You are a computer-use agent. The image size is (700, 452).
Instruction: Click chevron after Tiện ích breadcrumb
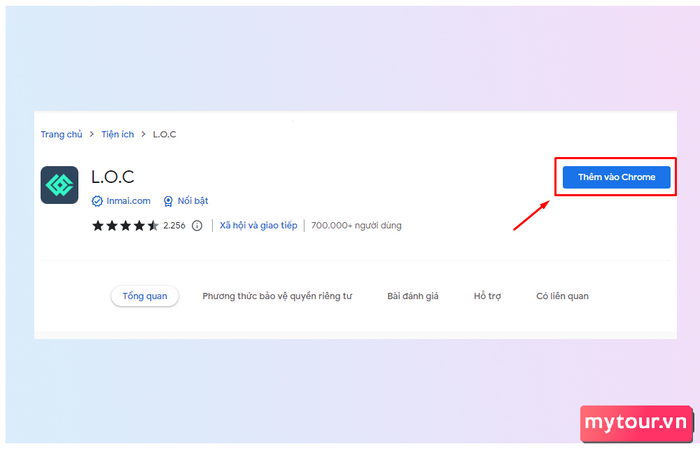coord(143,134)
